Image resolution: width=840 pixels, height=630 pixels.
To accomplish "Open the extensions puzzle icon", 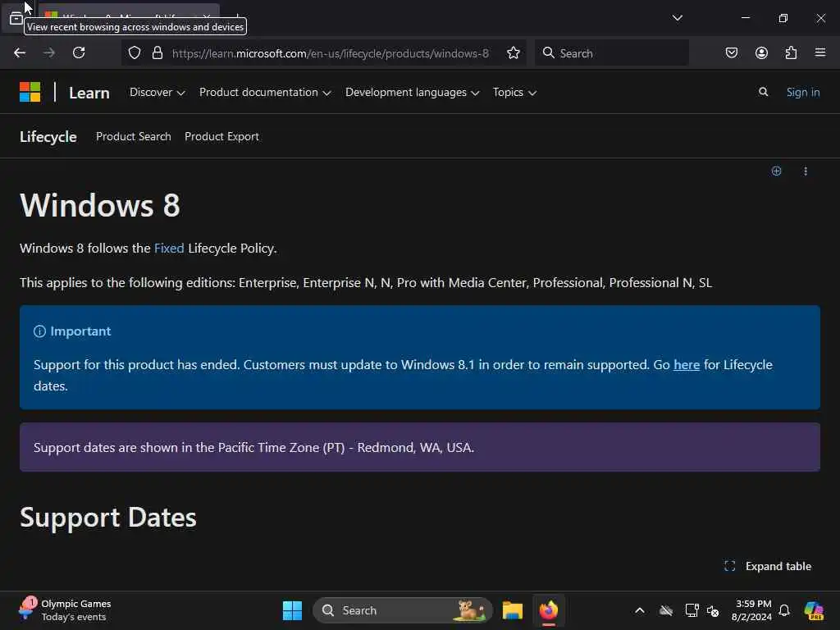I will point(791,52).
